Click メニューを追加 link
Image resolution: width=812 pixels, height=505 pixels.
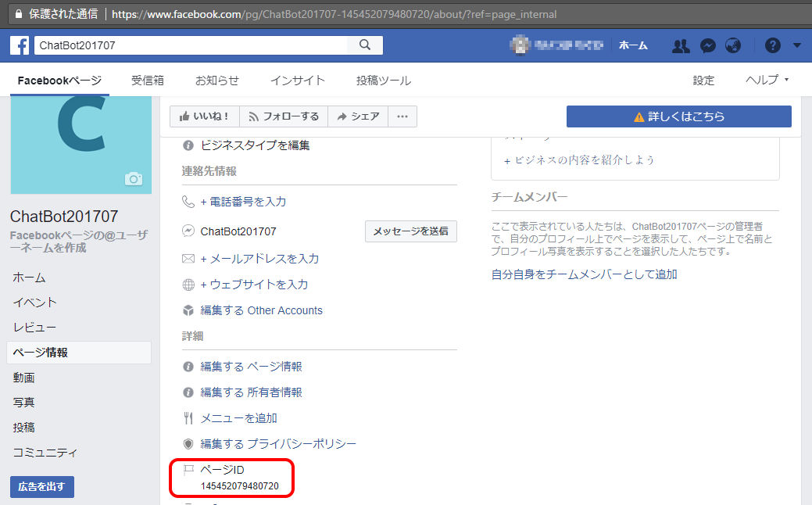[x=238, y=418]
